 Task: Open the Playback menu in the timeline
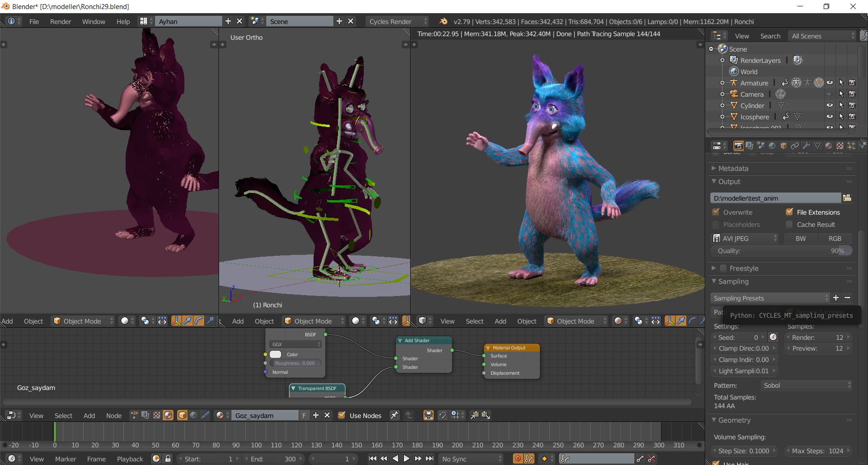click(130, 459)
